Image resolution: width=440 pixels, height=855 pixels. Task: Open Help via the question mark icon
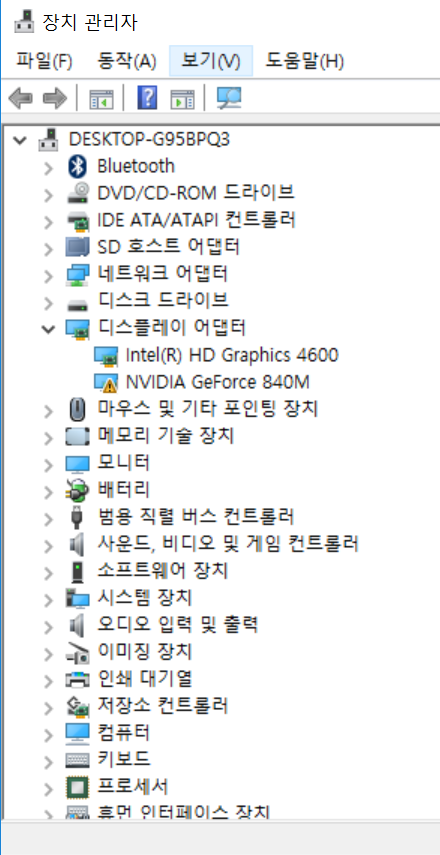point(147,98)
